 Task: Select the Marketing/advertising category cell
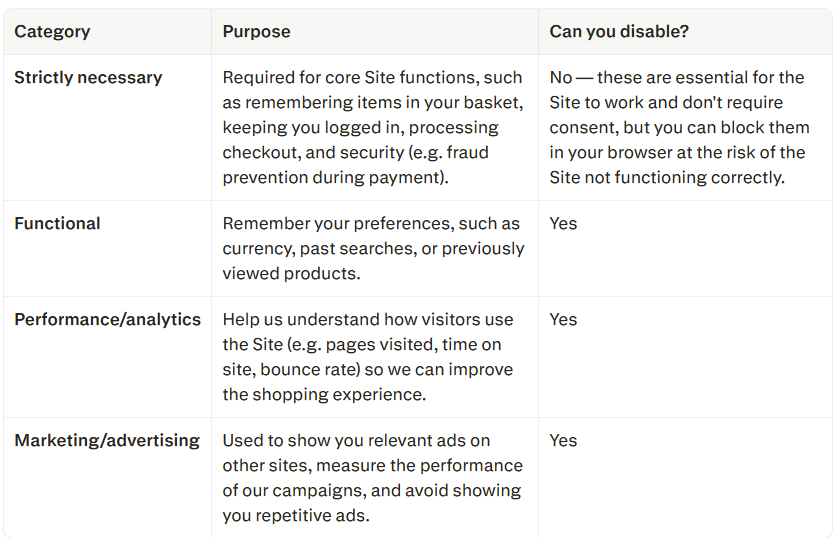107,441
